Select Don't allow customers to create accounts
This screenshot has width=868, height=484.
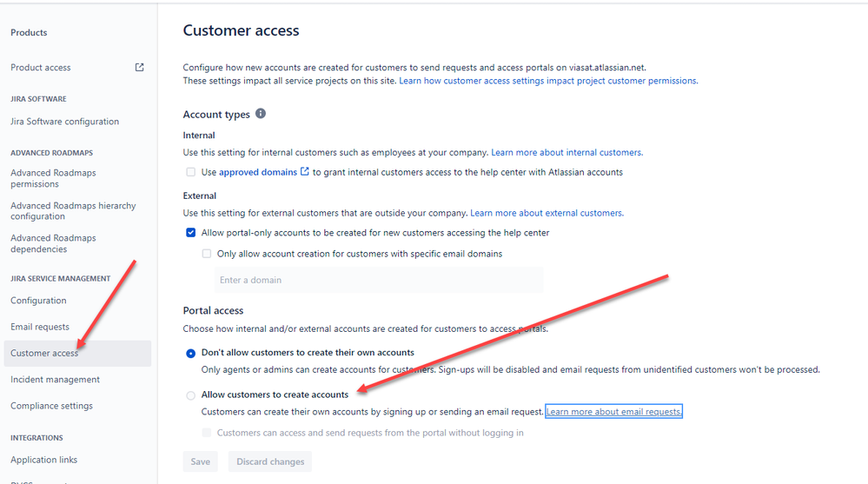pyautogui.click(x=191, y=353)
